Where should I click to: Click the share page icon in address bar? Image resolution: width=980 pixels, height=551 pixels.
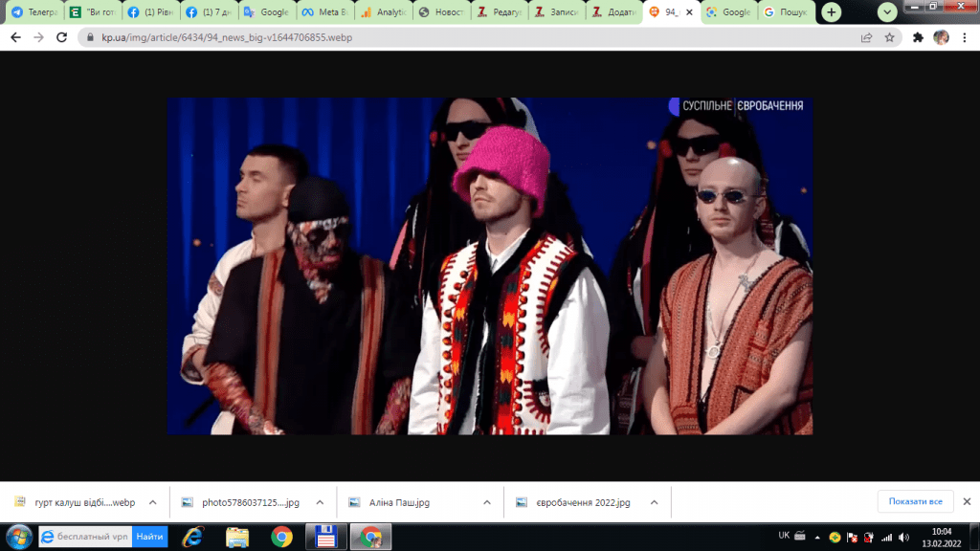click(866, 37)
